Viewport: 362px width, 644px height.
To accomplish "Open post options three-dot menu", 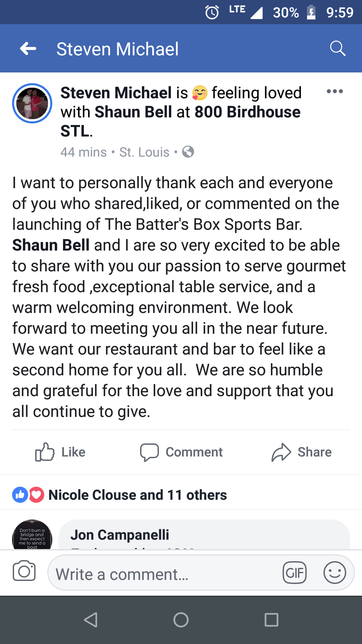I will pyautogui.click(x=335, y=91).
